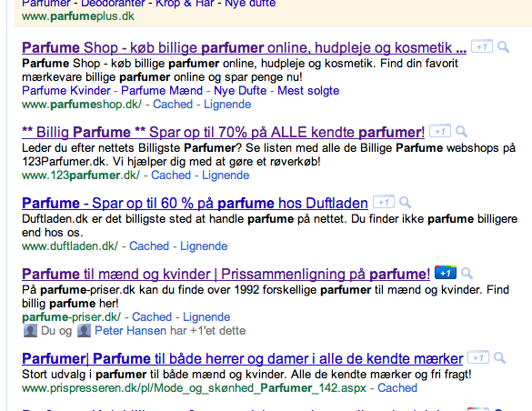532x411 pixels.
Task: Click magnifier icon beside Prissammenligning på parfume result
Action: coord(467,273)
